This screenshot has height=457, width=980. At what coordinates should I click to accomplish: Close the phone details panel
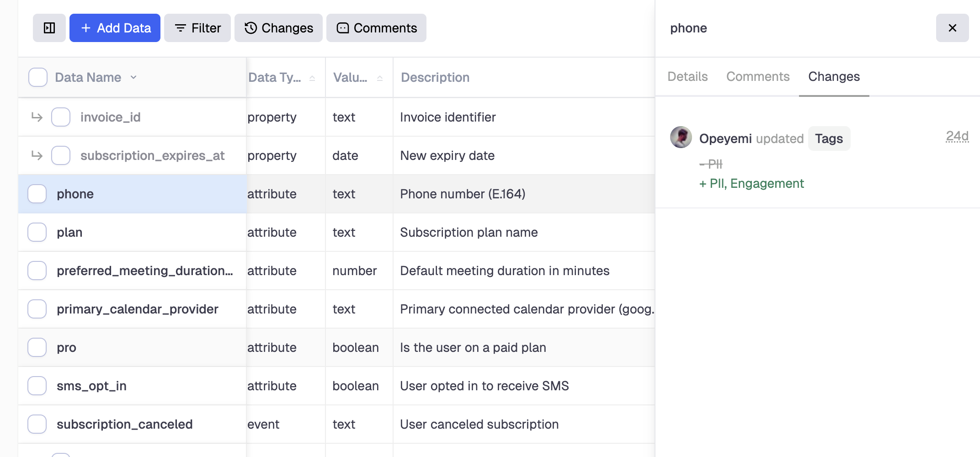tap(953, 28)
